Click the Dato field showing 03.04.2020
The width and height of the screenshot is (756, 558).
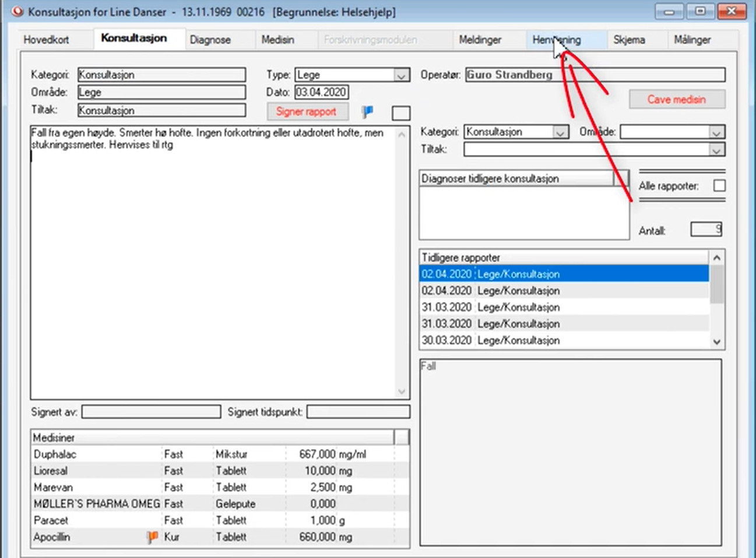click(x=321, y=92)
